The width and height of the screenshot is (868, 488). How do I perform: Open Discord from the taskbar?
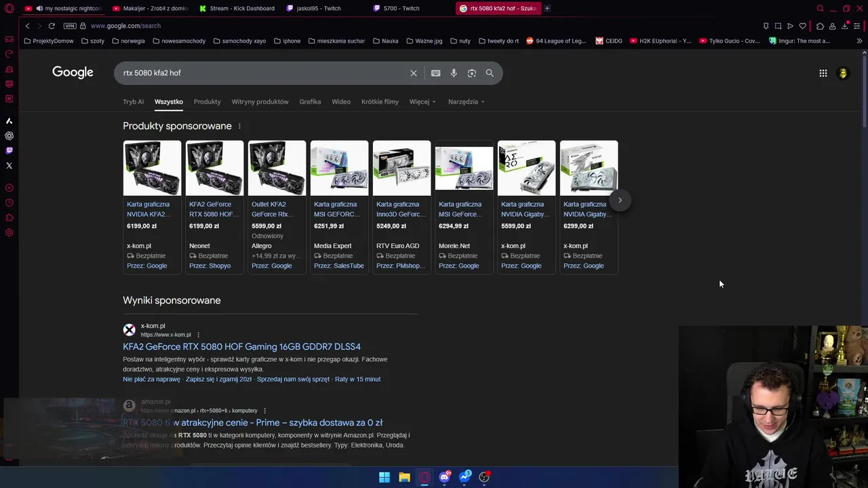pos(444,477)
